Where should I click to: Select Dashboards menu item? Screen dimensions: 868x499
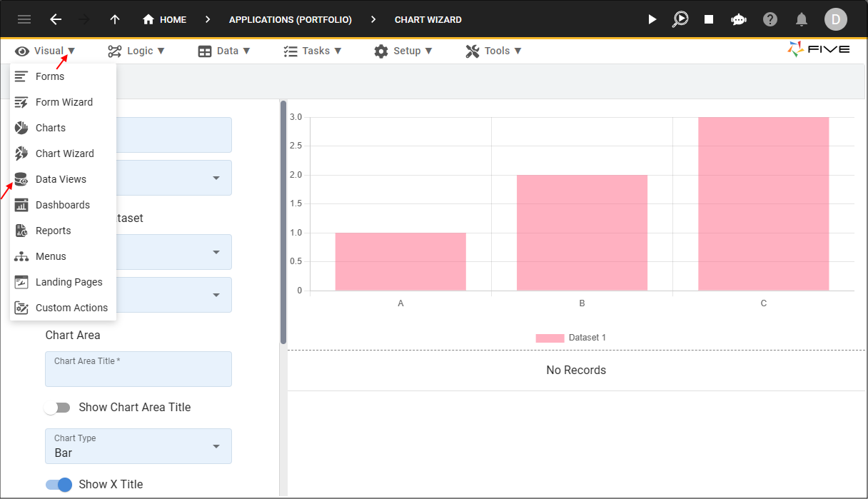point(63,205)
